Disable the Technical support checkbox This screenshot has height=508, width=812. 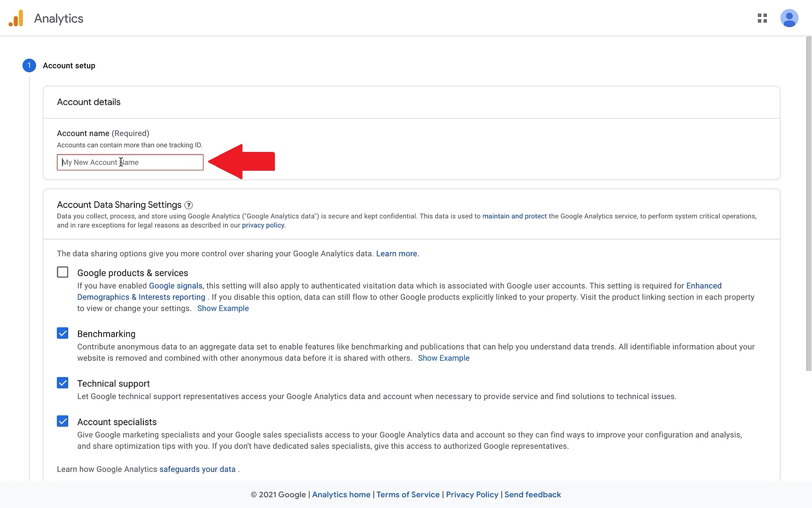coord(62,383)
